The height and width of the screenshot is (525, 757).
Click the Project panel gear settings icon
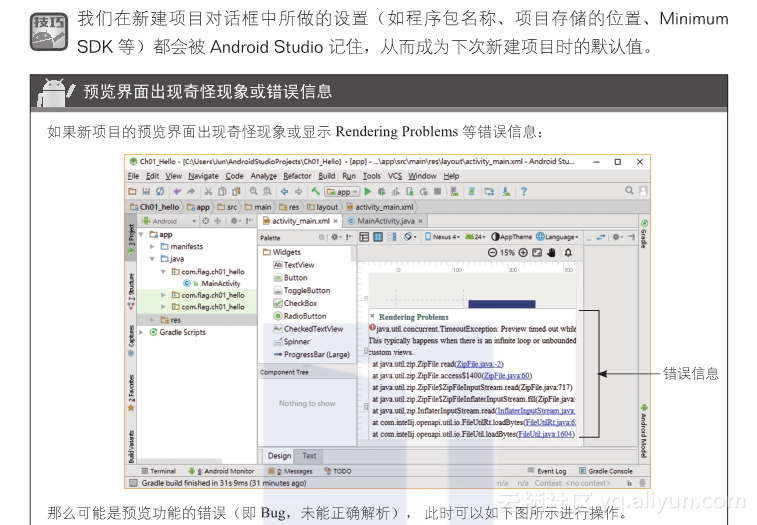235,221
